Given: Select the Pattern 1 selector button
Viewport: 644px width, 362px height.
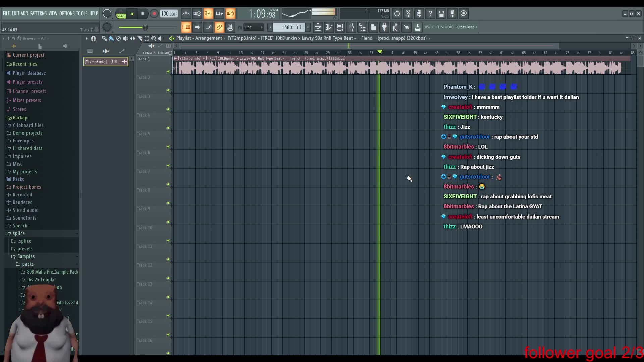Looking at the screenshot, I should point(290,27).
